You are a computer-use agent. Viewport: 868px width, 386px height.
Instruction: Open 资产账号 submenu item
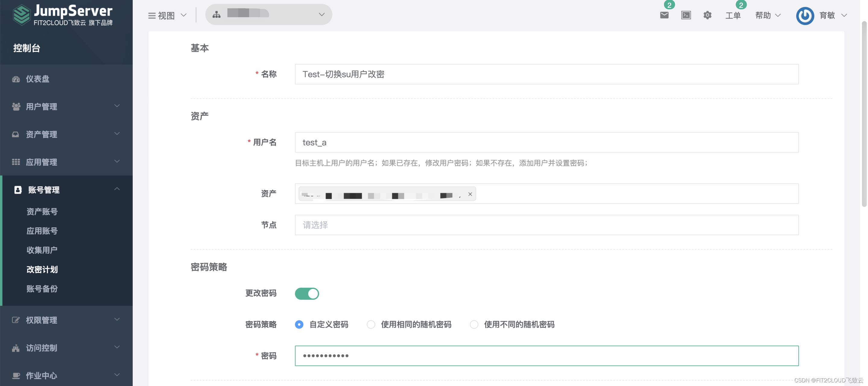tap(42, 211)
